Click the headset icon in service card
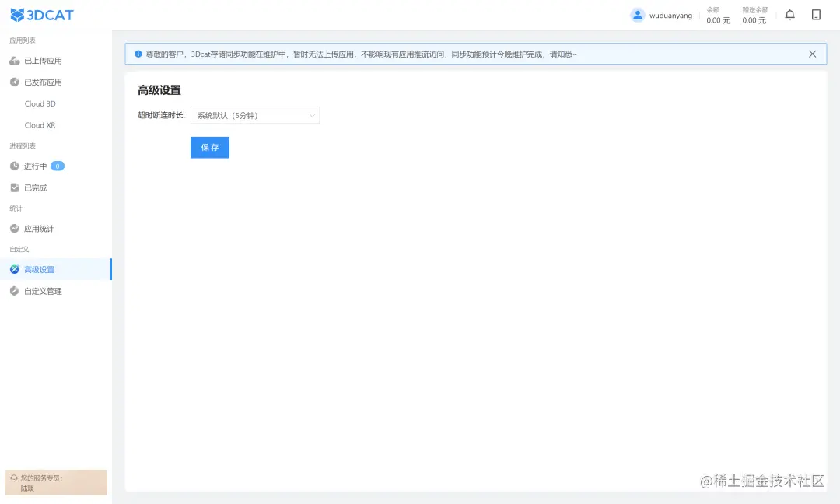Image resolution: width=840 pixels, height=504 pixels. pos(14,478)
